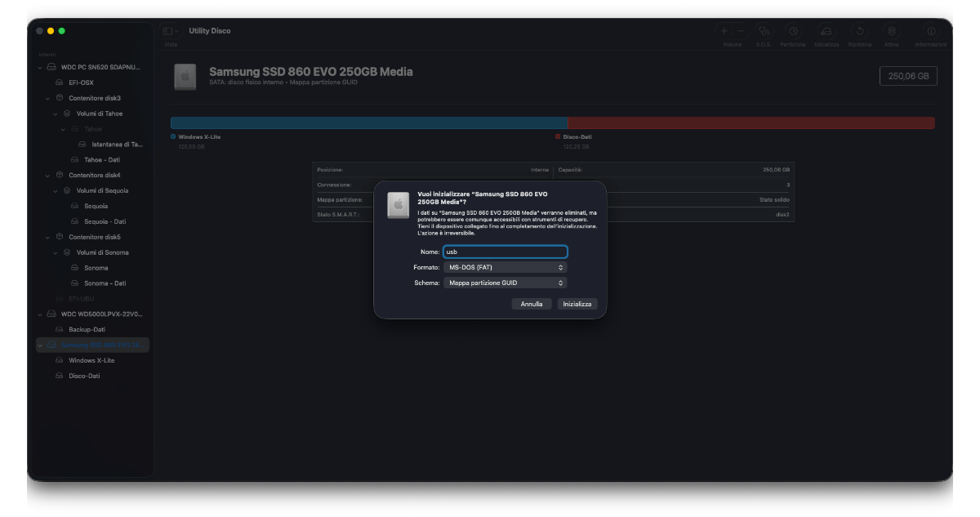980x517 pixels.
Task: Click the Interna position value
Action: [540, 170]
